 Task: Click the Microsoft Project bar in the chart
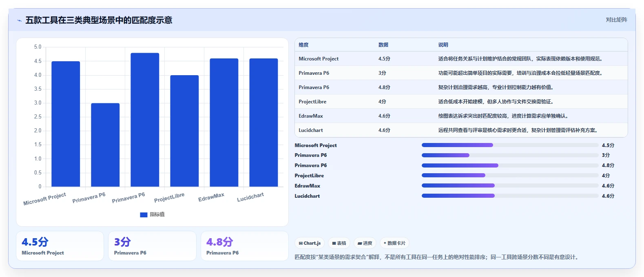coord(66,124)
